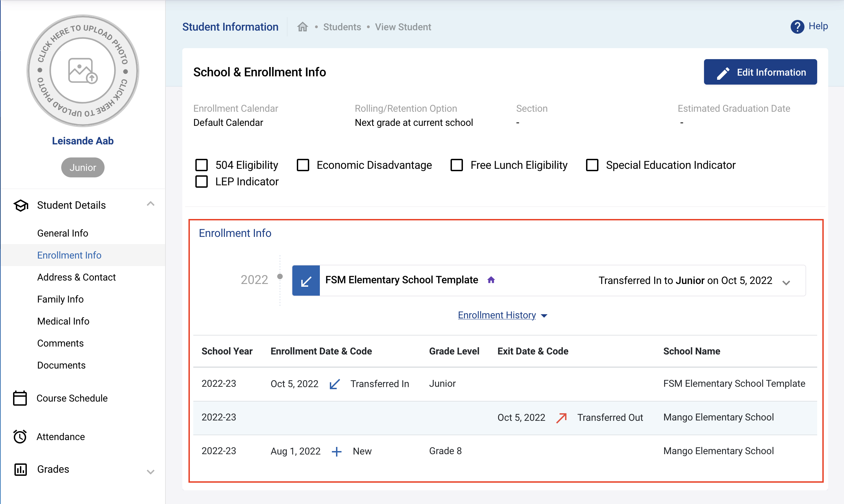Viewport: 844px width, 504px height.
Task: Expand the FSM Elementary enrollment row chevron
Action: coord(786,283)
